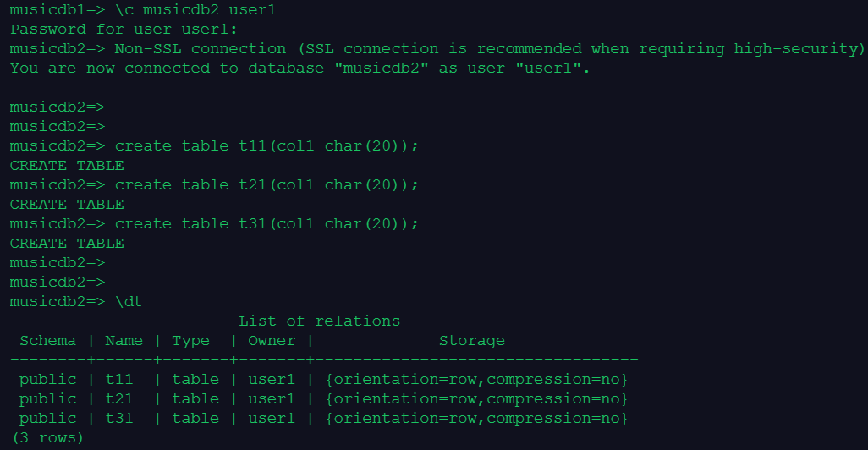Click the create table t21 command

[266, 184]
